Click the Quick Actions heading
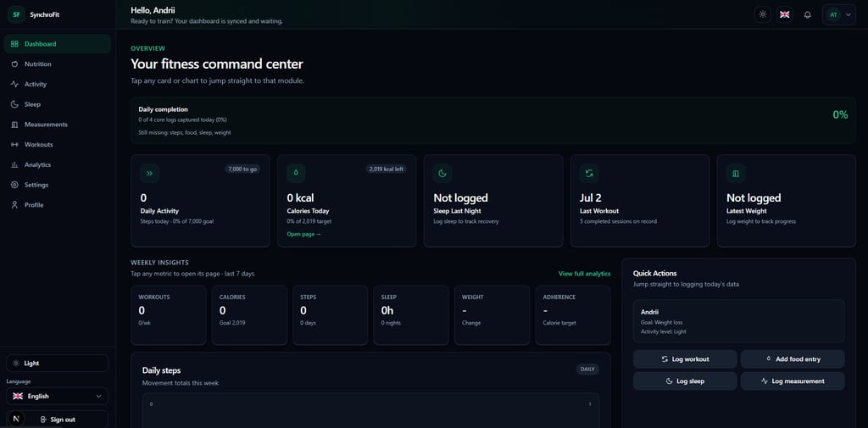The width and height of the screenshot is (868, 428). [x=655, y=274]
